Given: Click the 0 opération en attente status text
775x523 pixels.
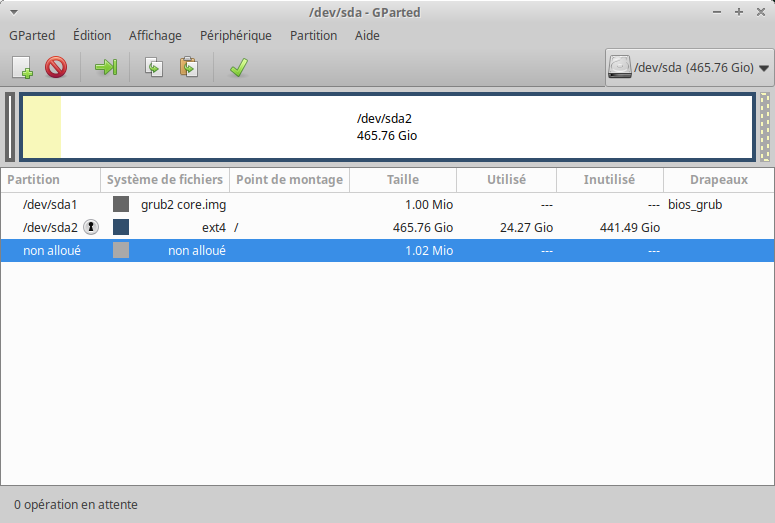Looking at the screenshot, I should [76, 505].
